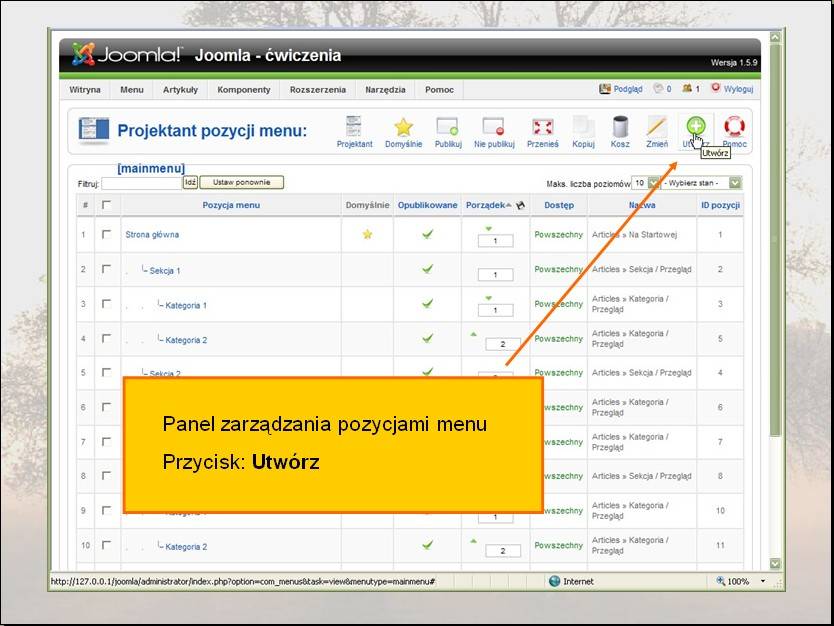Screen dimensions: 834x626
Task: Click the Joomla! logo
Action: (127, 54)
